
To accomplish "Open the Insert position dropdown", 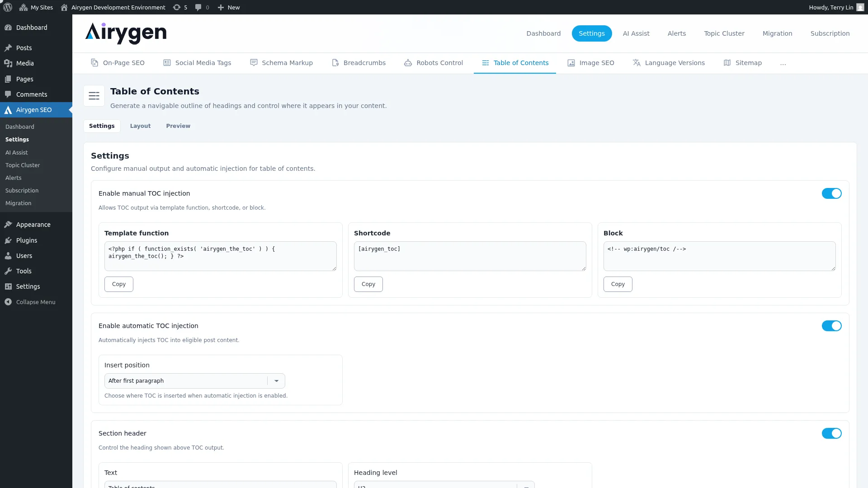I will (194, 381).
